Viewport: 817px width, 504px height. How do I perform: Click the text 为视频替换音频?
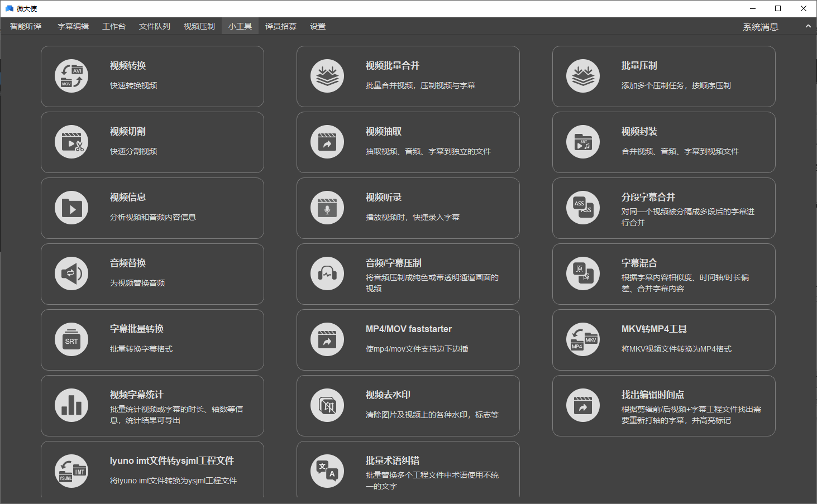coord(137,283)
